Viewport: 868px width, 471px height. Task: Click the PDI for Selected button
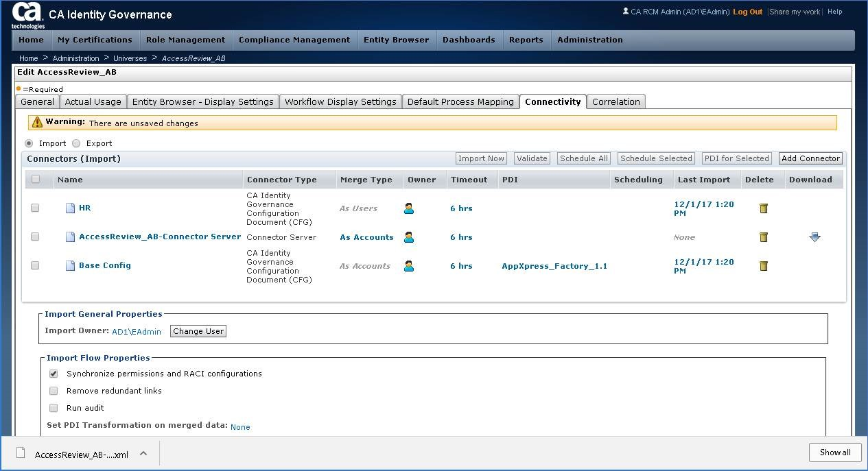pyautogui.click(x=737, y=158)
